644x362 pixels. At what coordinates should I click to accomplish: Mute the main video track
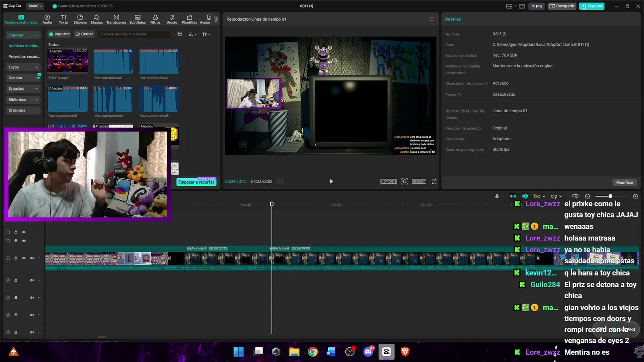[x=32, y=258]
